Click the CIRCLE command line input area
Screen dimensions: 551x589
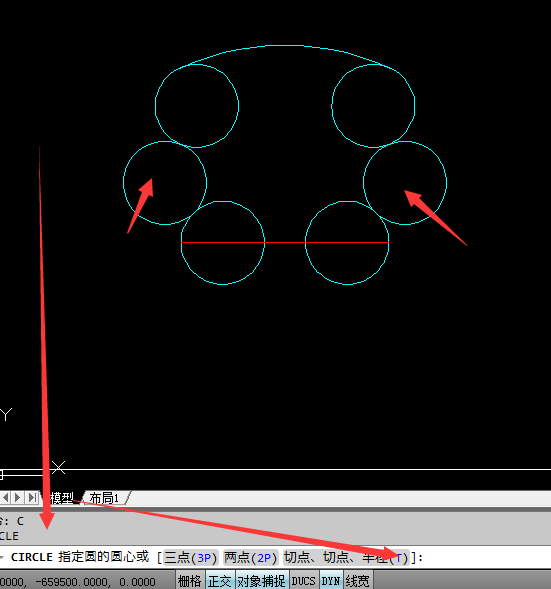275,557
